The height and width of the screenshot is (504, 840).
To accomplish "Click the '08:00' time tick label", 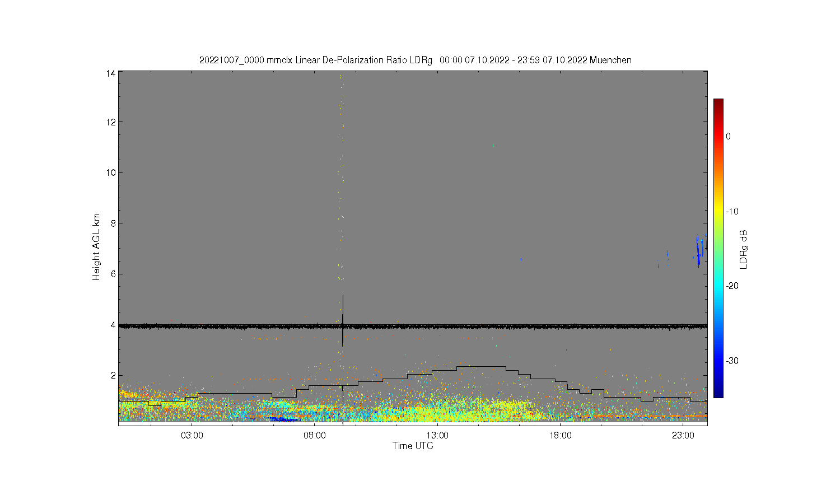I will coord(315,435).
